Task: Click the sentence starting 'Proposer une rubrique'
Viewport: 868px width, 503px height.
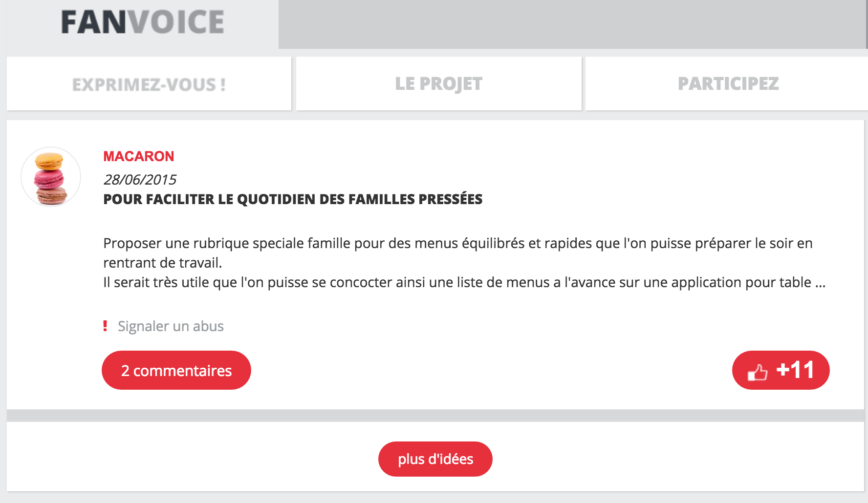Action: 457,243
